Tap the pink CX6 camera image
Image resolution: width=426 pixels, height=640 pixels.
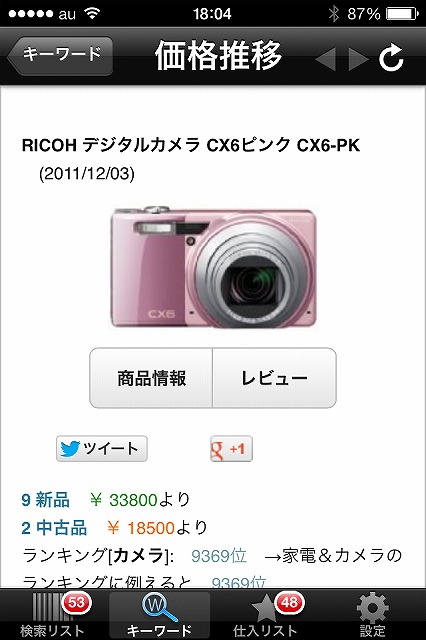(x=213, y=267)
